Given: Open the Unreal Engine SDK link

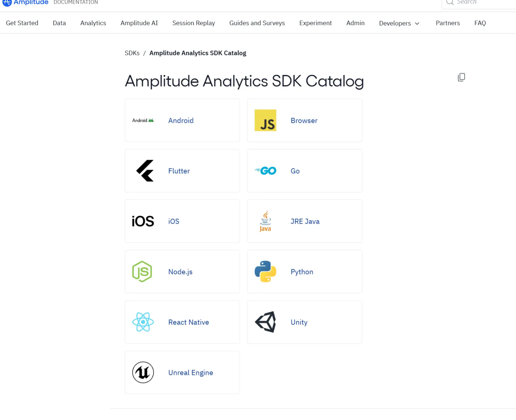Looking at the screenshot, I should (x=190, y=373).
